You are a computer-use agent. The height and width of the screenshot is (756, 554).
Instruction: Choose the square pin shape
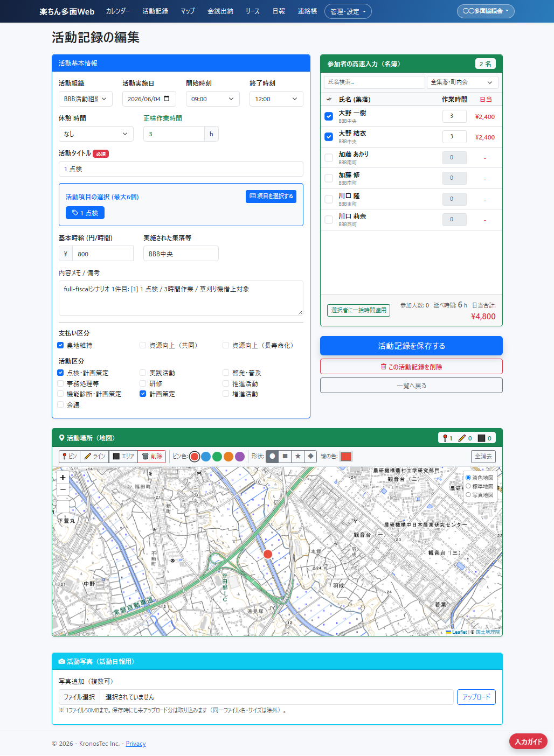(x=285, y=456)
